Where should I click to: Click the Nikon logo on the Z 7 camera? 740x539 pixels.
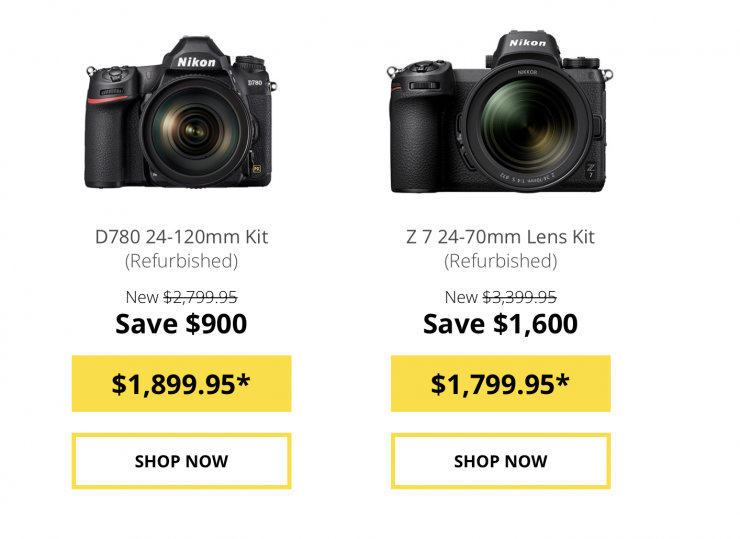pos(527,43)
